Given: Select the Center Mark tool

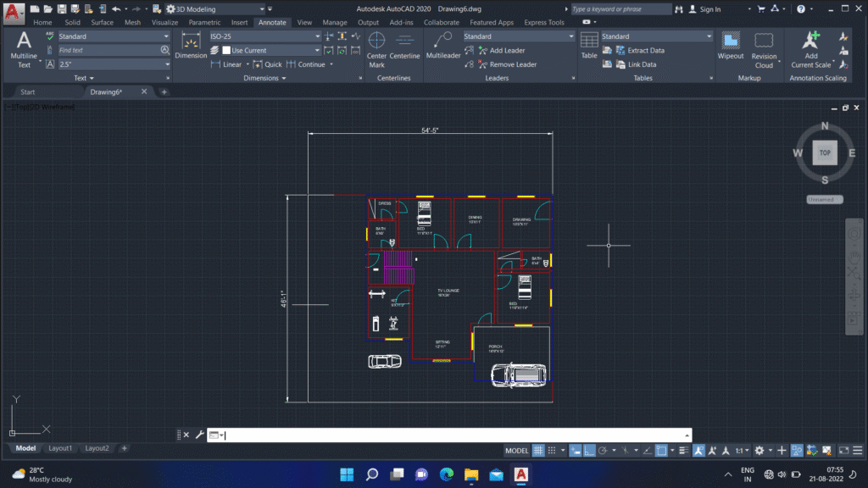Looking at the screenshot, I should pyautogui.click(x=376, y=50).
